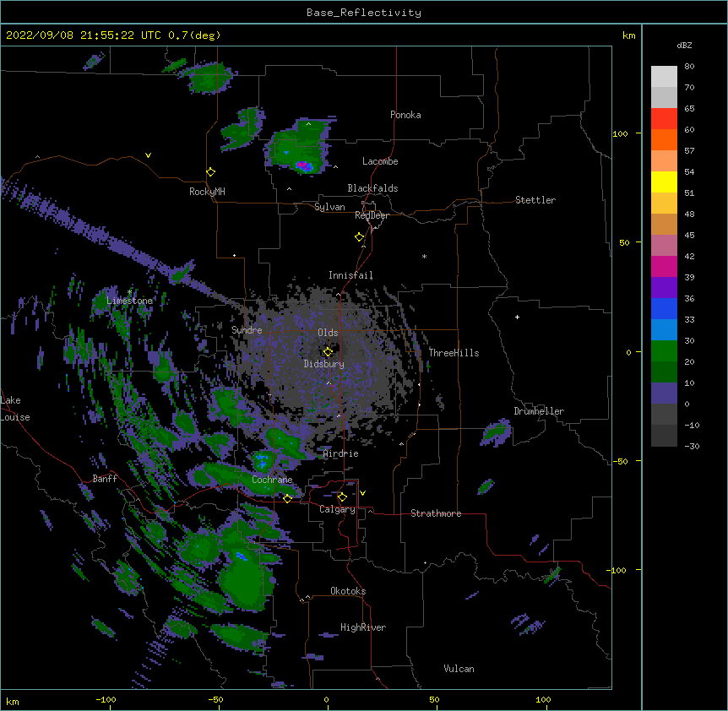Screen dimensions: 728x711
Task: Click the Okotoks city label
Action: point(348,591)
